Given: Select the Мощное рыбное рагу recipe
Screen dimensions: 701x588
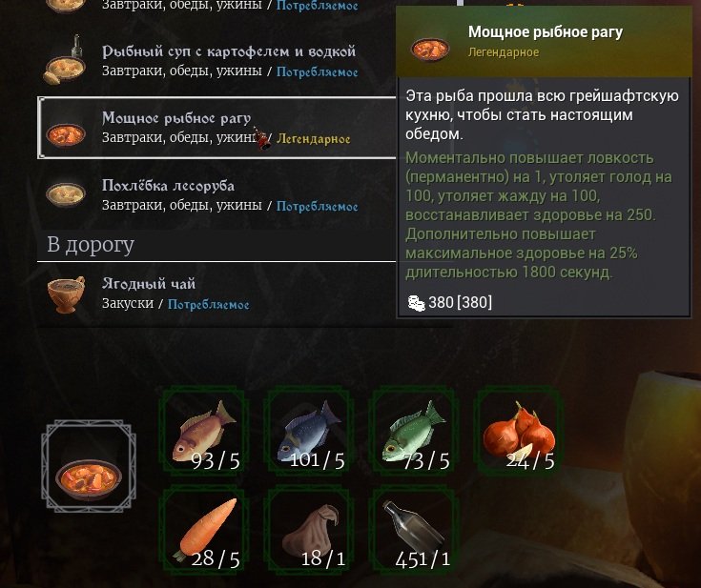Looking at the screenshot, I should (x=216, y=128).
